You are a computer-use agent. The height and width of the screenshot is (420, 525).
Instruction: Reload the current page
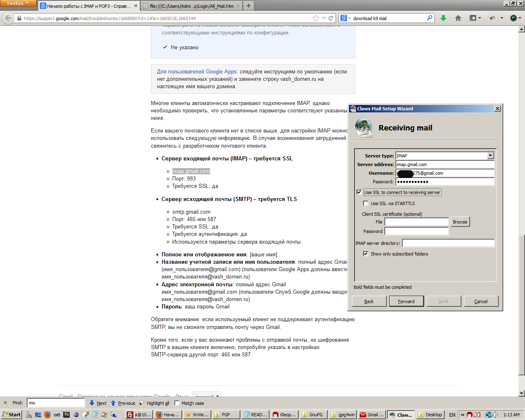pyautogui.click(x=331, y=18)
